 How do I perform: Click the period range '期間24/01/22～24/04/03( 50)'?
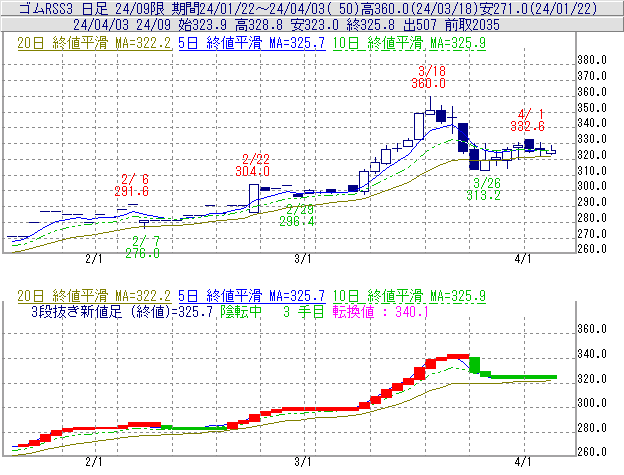[x=263, y=8]
